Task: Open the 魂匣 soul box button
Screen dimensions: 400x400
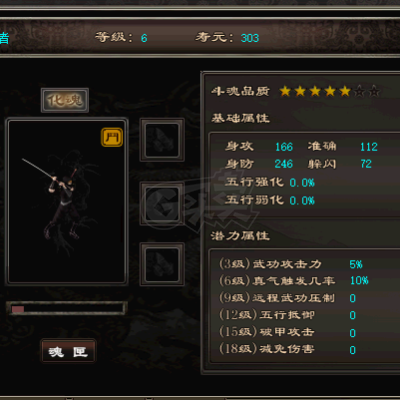Action: (x=68, y=351)
